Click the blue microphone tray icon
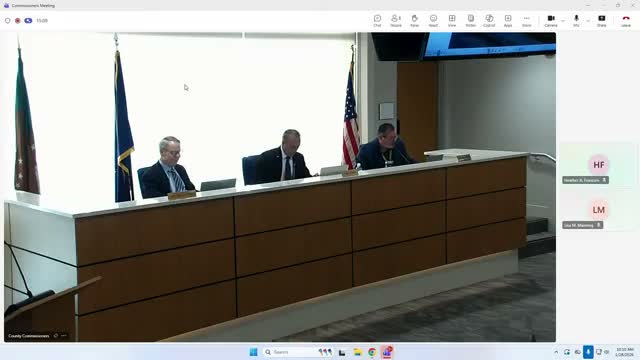The width and height of the screenshot is (640, 360). (588, 352)
